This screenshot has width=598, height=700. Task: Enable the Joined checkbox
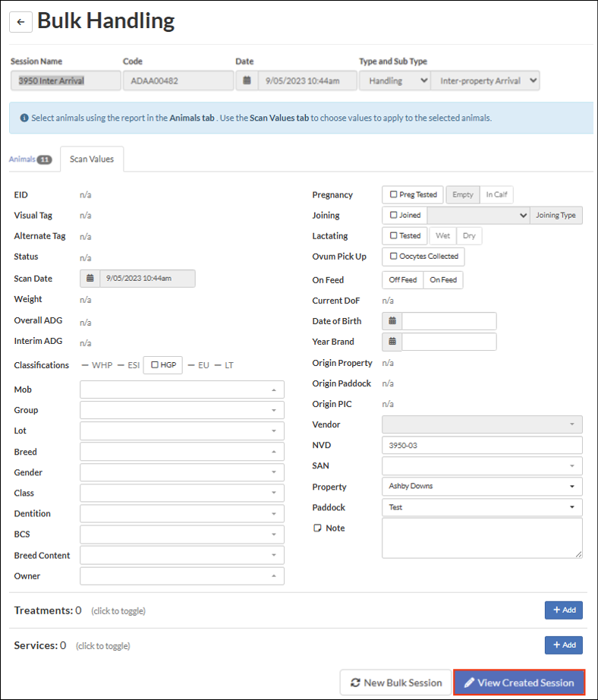(393, 216)
